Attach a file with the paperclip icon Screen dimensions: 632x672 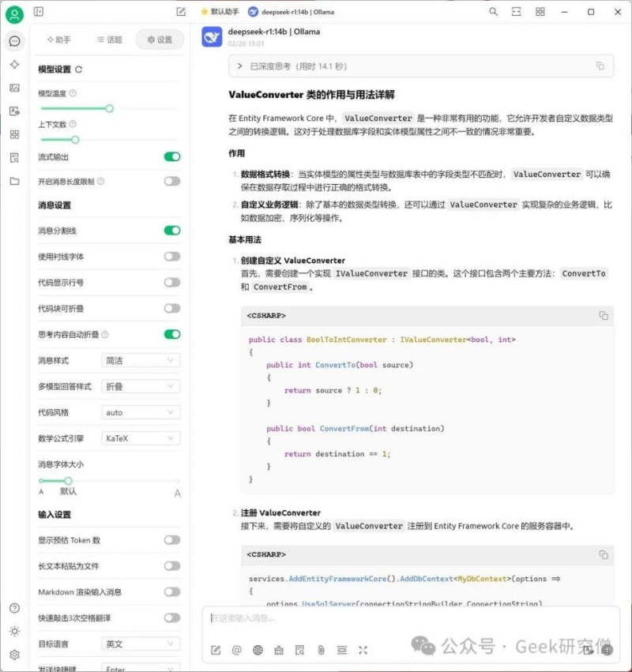pos(321,648)
